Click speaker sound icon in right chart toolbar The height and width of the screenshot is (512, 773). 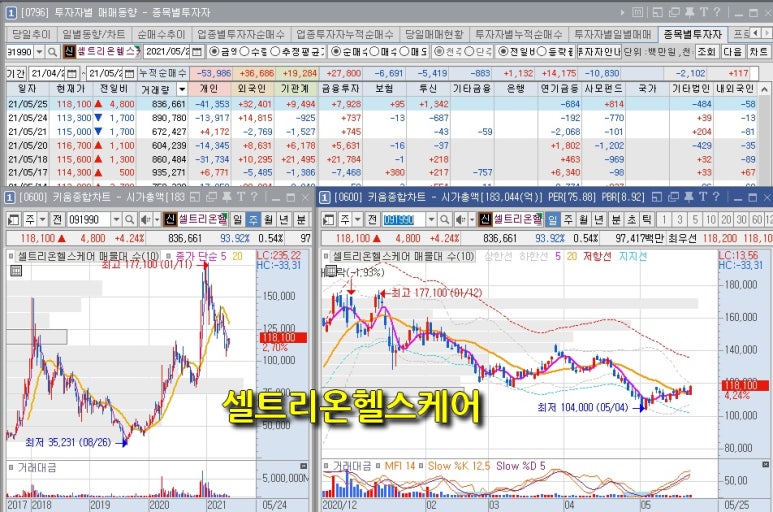point(461,220)
